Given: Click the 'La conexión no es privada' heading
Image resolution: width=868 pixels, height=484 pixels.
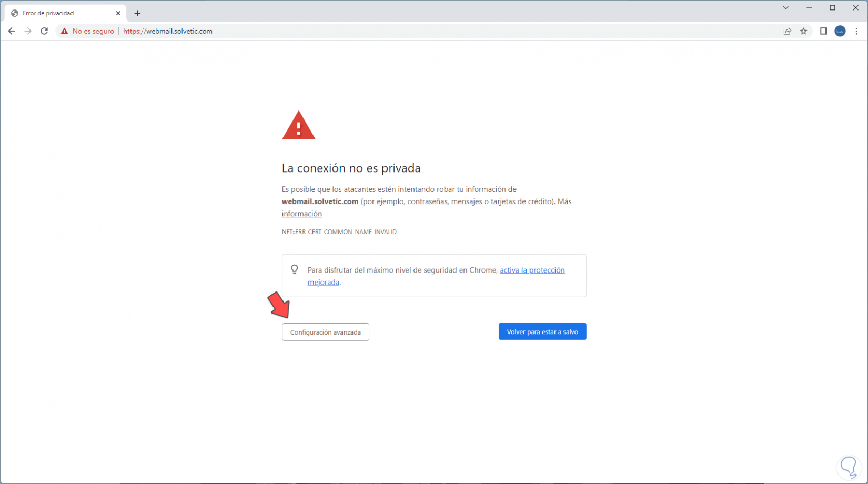Looking at the screenshot, I should tap(351, 168).
